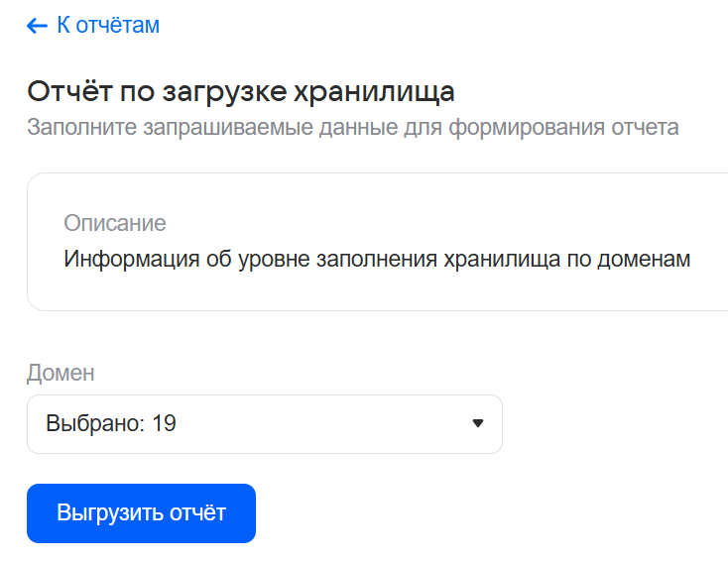This screenshot has width=728, height=561.
Task: Click the number 19 in the domain selector
Action: (x=165, y=424)
